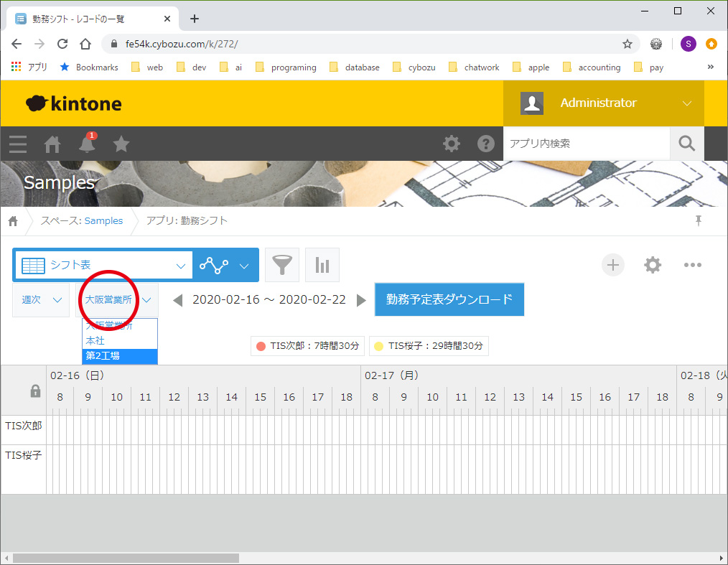Click the Chrome home button
The height and width of the screenshot is (565, 728).
tap(85, 44)
